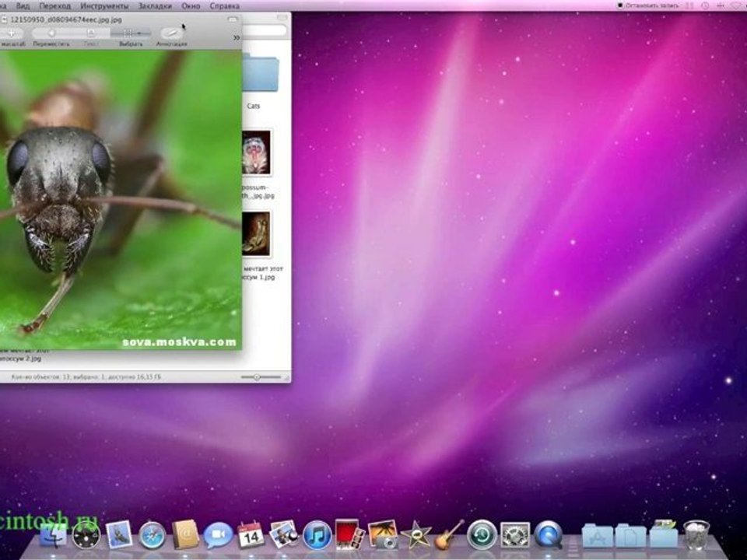Screen dimensions: 747x560
Task: Launch QuickTime Player from Dock
Action: (548, 535)
